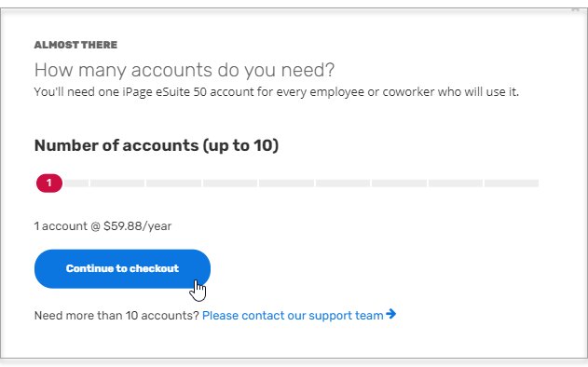Choose the third segment on accounts slider

coord(117,183)
